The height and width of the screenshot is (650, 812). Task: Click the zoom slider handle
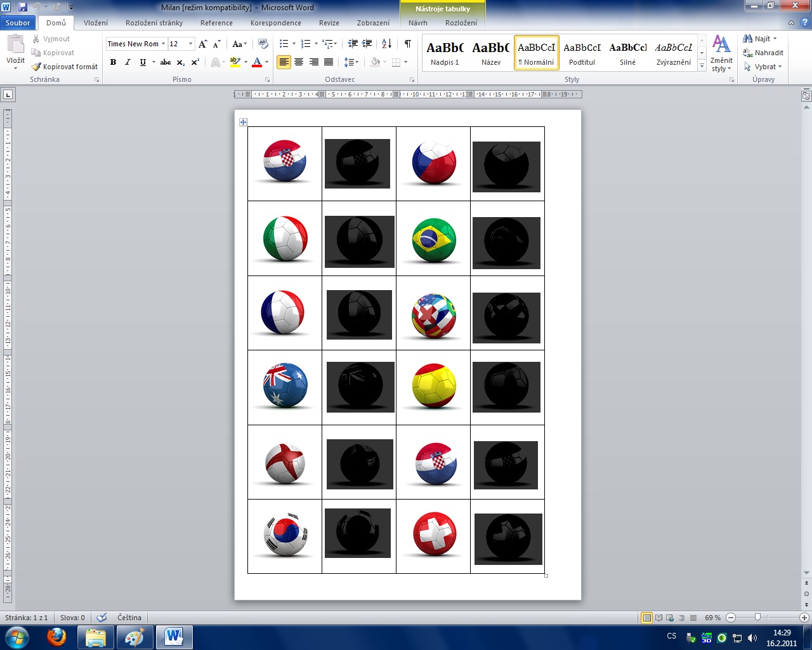[x=757, y=618]
